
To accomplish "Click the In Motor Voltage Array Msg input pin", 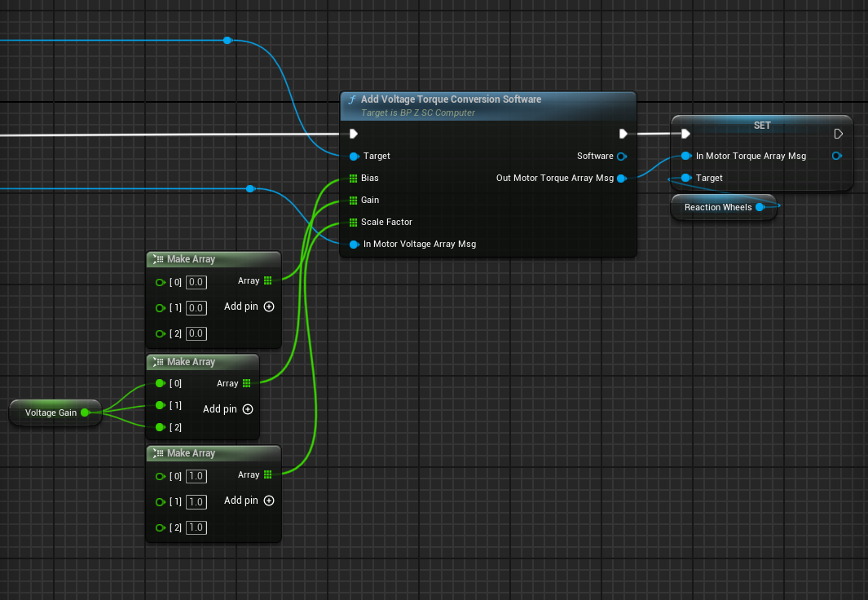I will click(x=353, y=244).
